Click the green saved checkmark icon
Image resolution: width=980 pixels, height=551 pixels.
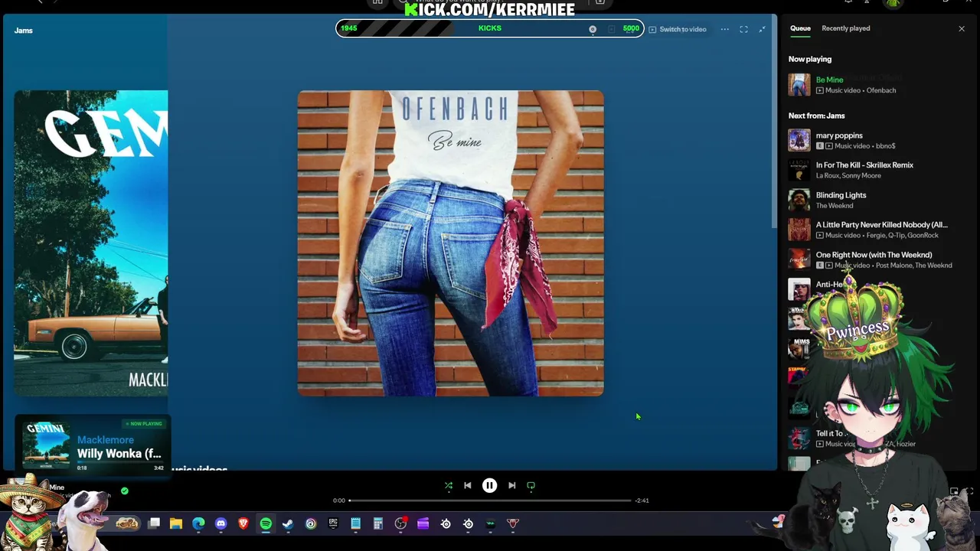pos(125,491)
